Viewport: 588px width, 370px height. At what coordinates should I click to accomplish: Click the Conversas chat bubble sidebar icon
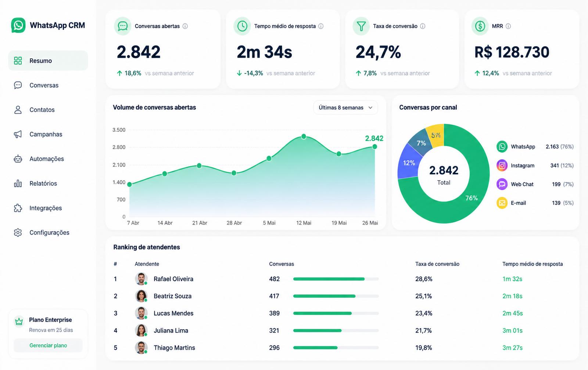click(x=18, y=85)
